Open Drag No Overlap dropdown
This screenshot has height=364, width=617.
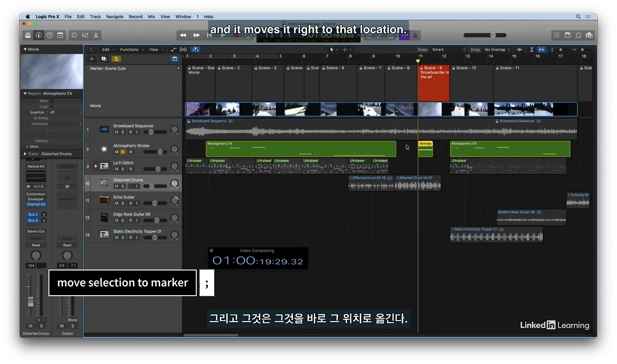click(x=498, y=50)
